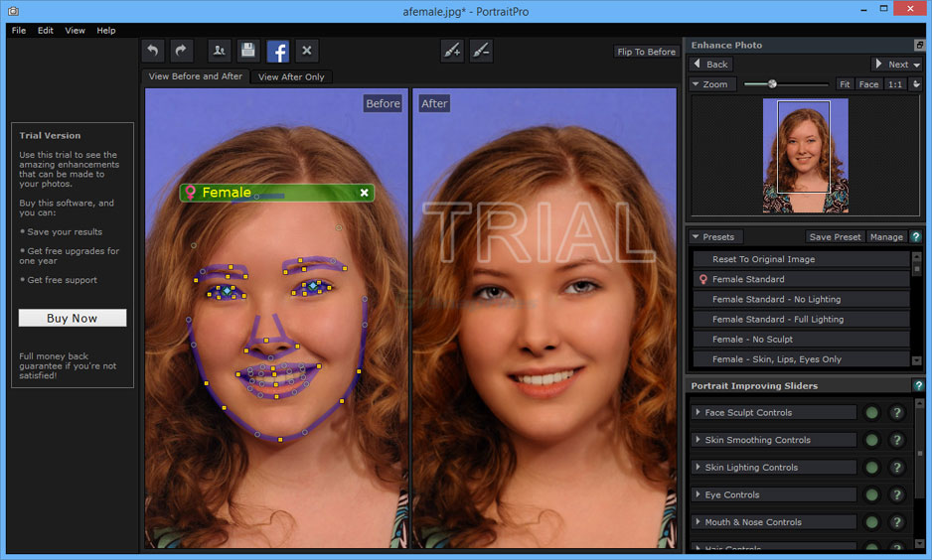Click the Enhance Photo panel undock icon
This screenshot has width=932, height=560.
[919, 45]
